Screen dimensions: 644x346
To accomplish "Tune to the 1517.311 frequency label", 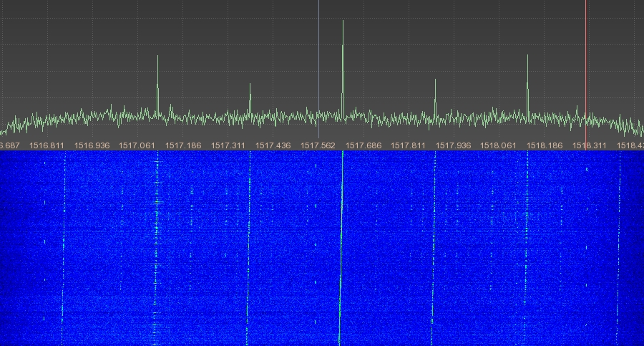I will point(228,145).
